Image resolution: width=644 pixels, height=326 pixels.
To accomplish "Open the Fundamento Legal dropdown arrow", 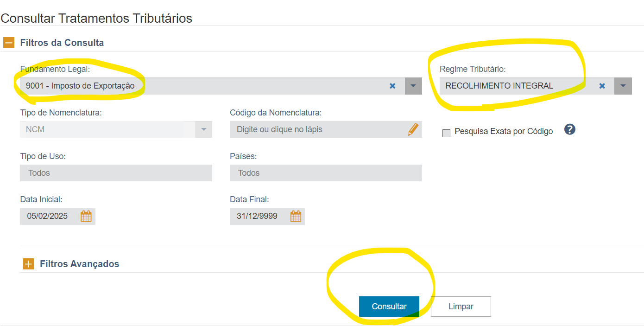I will (413, 86).
